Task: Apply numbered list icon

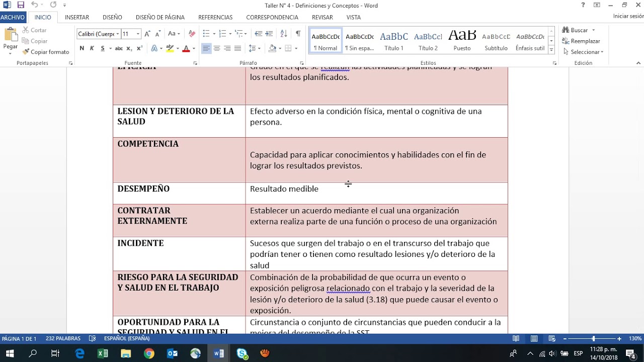Action: [222, 34]
